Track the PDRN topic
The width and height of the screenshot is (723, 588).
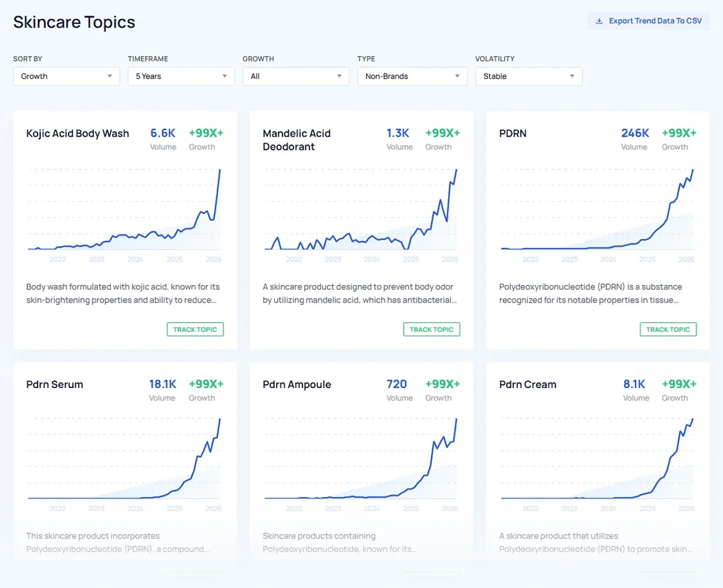pos(668,329)
